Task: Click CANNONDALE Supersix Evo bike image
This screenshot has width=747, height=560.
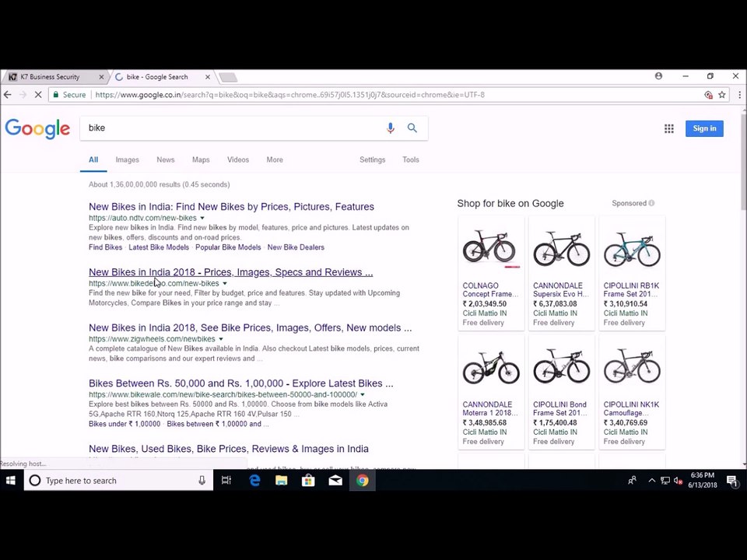Action: (x=561, y=249)
